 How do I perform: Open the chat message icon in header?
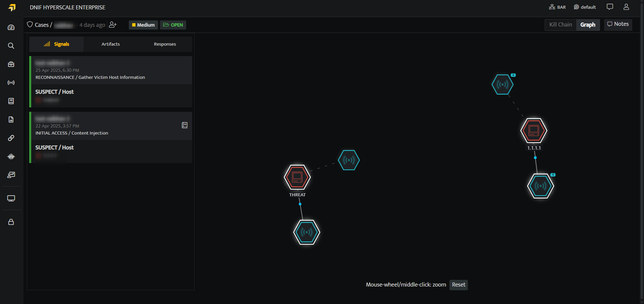(610, 7)
